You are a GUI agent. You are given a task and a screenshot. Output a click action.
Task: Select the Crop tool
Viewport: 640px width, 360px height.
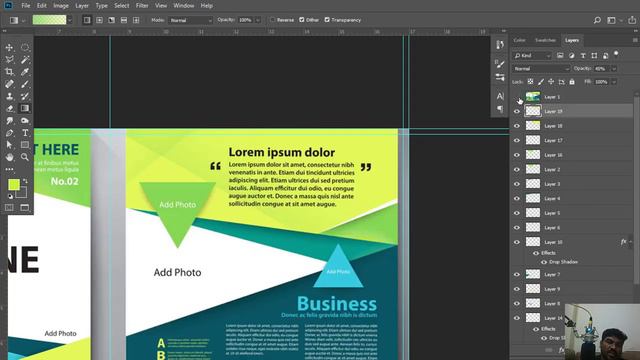(9, 72)
